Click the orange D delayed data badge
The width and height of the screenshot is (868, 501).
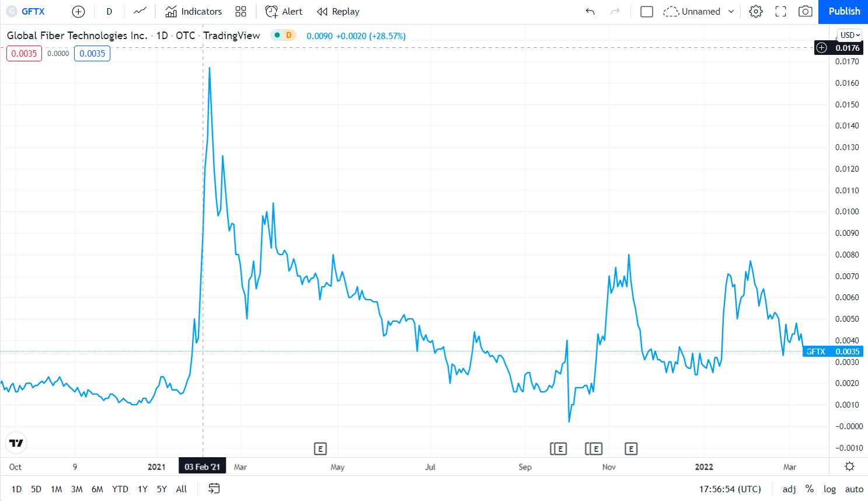288,35
